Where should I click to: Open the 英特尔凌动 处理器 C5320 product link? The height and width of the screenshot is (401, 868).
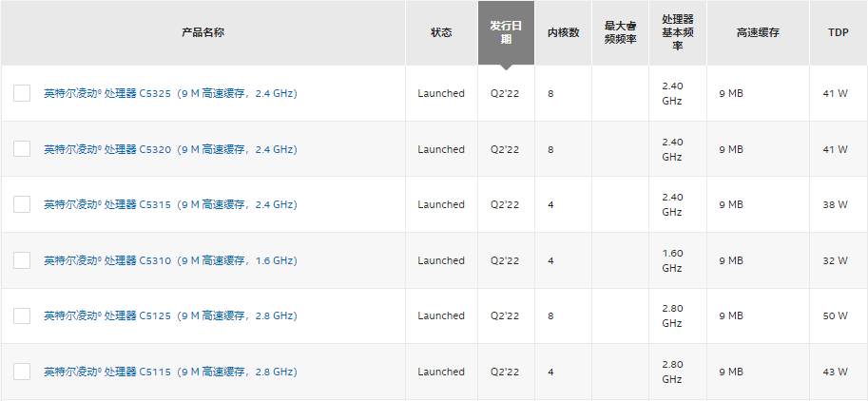pos(170,149)
